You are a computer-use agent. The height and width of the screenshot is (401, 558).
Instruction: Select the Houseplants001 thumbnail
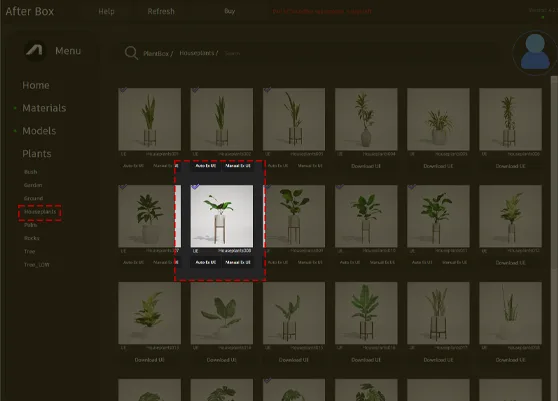[x=149, y=119]
